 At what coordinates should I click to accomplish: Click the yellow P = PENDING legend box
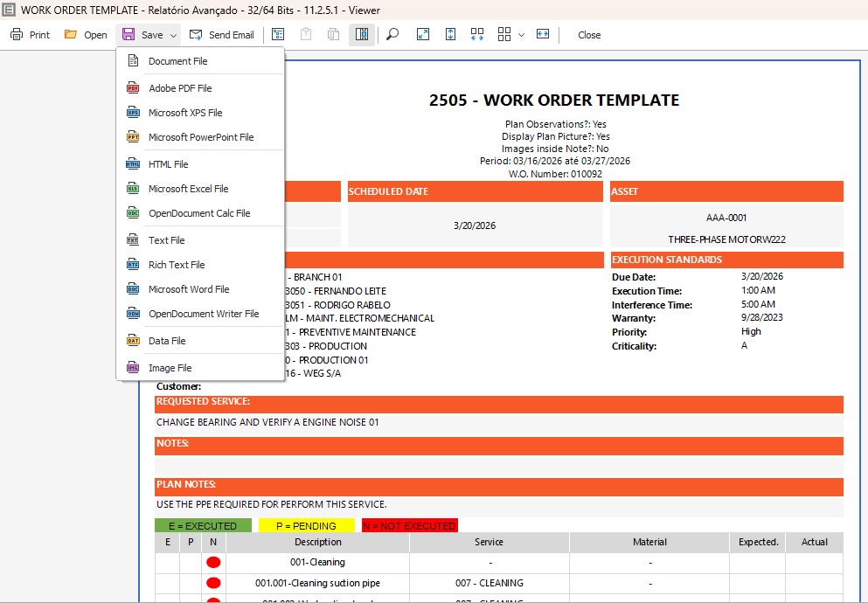[x=306, y=526]
